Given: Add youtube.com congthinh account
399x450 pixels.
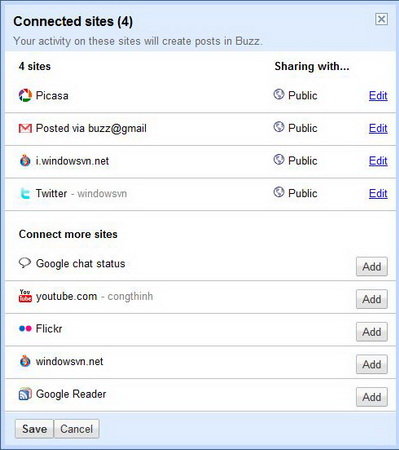Looking at the screenshot, I should click(x=372, y=299).
